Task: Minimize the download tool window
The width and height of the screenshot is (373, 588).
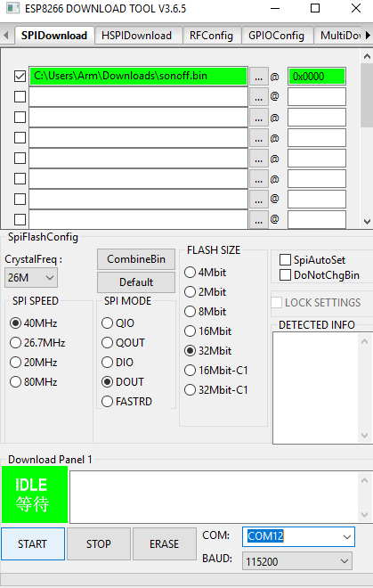Action: pos(275,8)
